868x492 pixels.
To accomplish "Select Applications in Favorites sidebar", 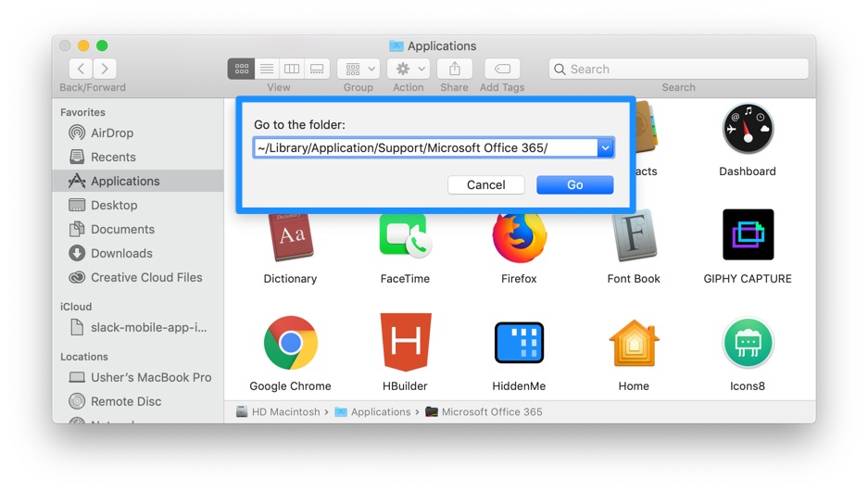I will (138, 181).
